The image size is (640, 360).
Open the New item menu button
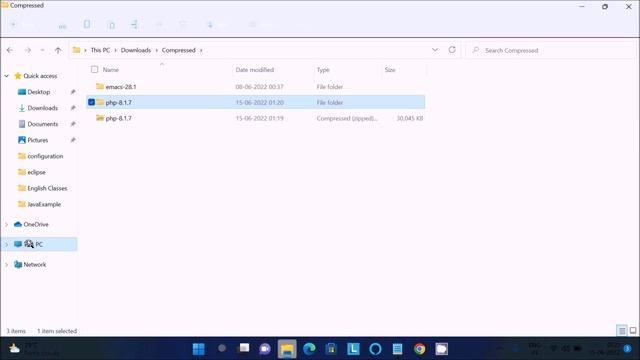click(x=22, y=25)
